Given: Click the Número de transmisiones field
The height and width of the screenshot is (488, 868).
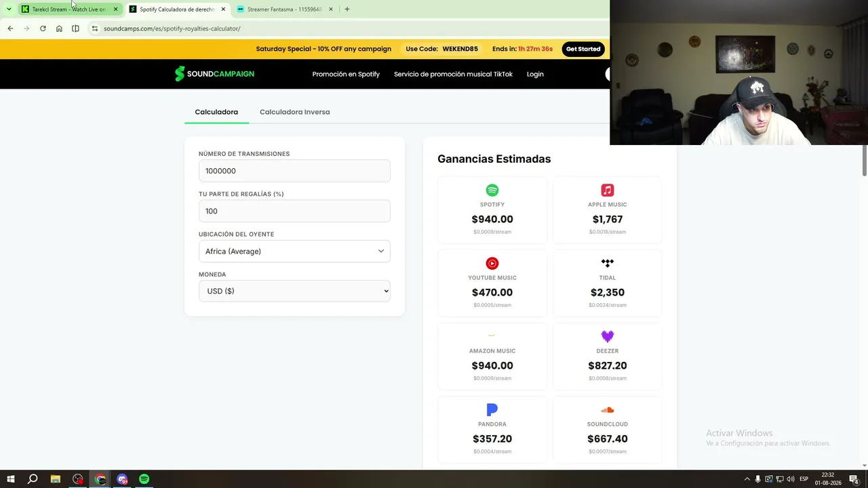Looking at the screenshot, I should (x=294, y=171).
